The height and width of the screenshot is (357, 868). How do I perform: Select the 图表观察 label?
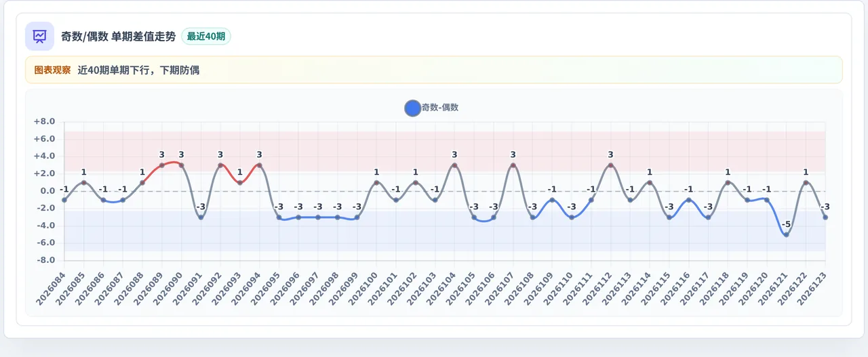coord(52,70)
